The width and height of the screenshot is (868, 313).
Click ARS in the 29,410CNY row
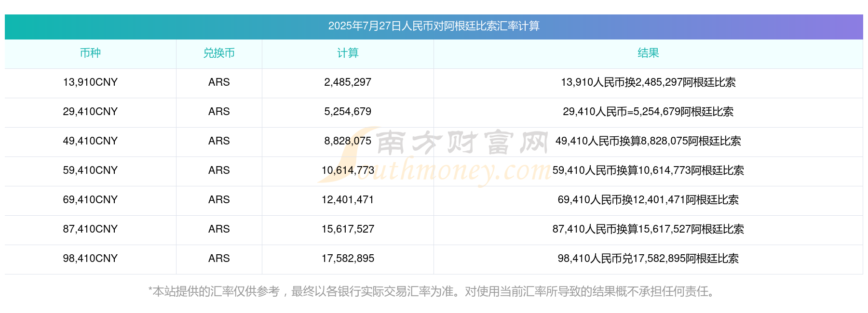coord(219,112)
